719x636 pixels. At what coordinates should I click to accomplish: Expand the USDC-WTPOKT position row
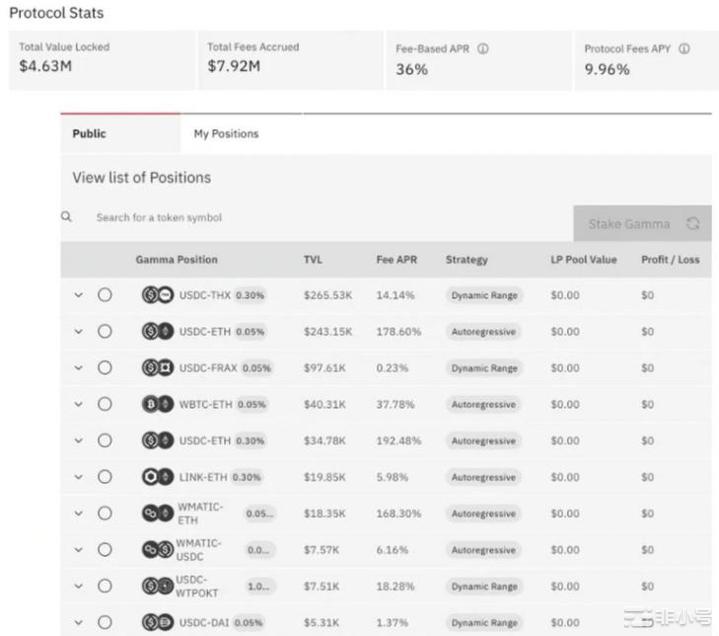coord(79,586)
